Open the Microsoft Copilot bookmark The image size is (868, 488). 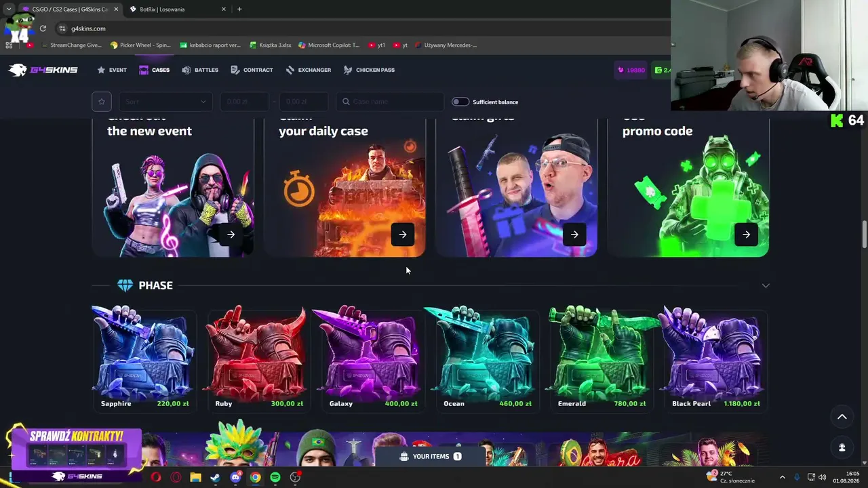329,45
